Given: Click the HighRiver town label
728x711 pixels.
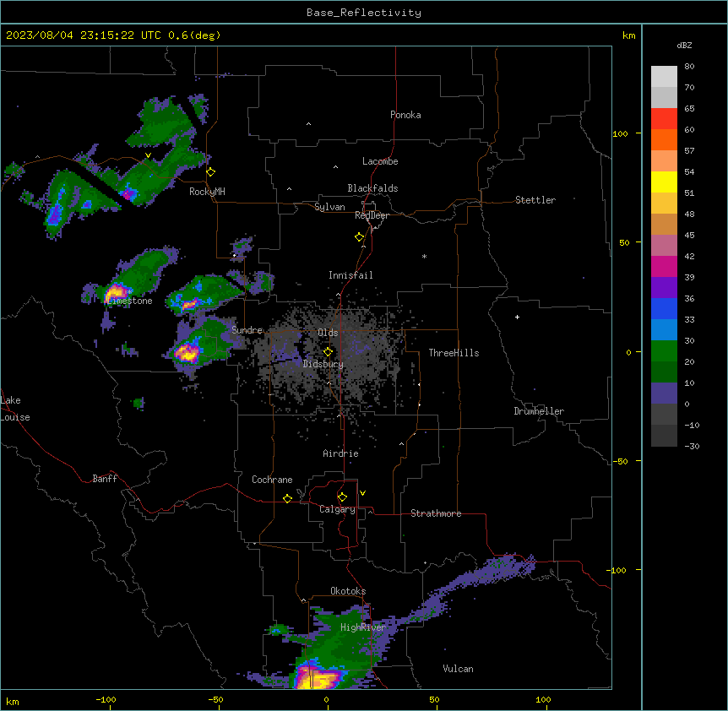Looking at the screenshot, I should 363,627.
